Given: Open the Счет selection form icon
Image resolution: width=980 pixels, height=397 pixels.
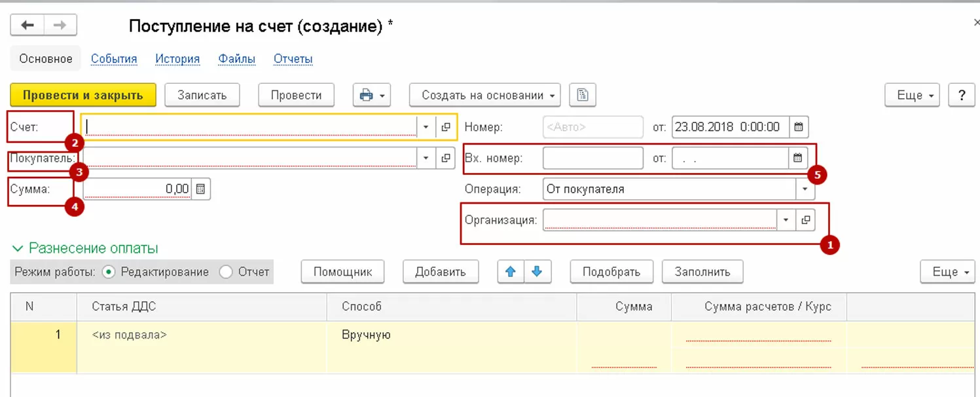Looking at the screenshot, I should click(x=445, y=127).
